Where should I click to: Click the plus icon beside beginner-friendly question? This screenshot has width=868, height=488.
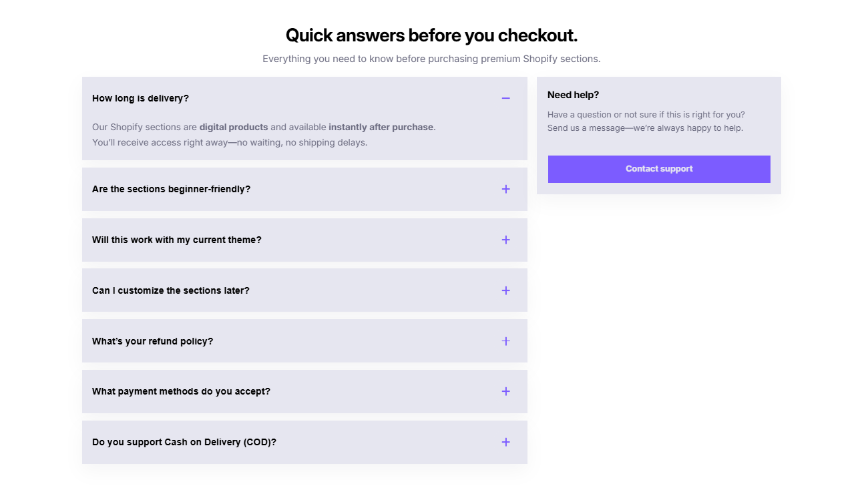(505, 189)
